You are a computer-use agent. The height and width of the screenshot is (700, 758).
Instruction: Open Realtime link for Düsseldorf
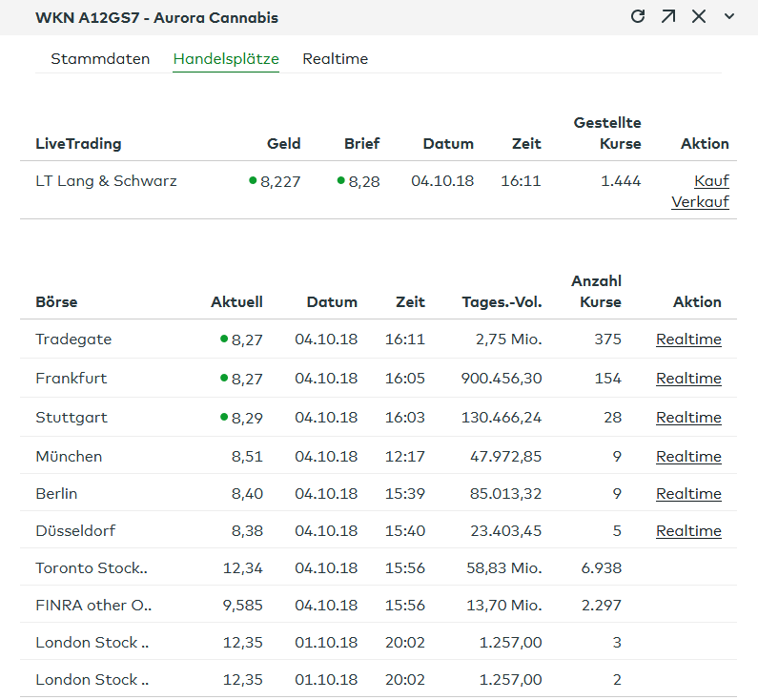(688, 531)
